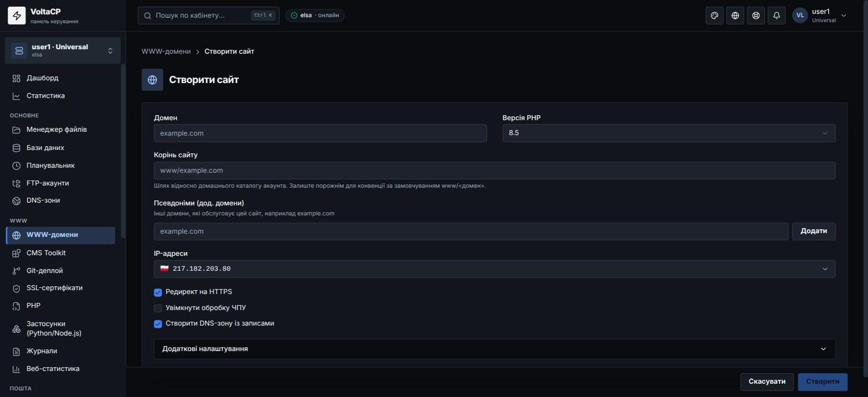
Task: Open Веб-статистика in the sidebar
Action: (60, 369)
